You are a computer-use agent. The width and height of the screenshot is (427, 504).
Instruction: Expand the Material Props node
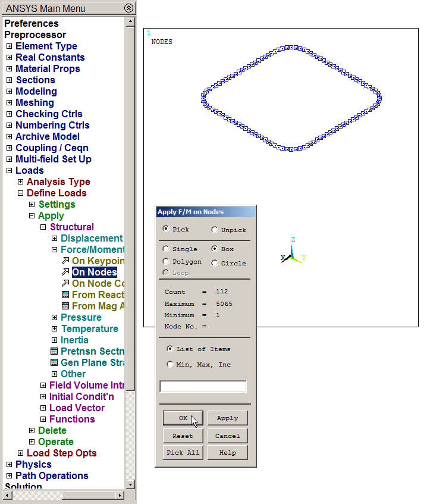[x=10, y=68]
